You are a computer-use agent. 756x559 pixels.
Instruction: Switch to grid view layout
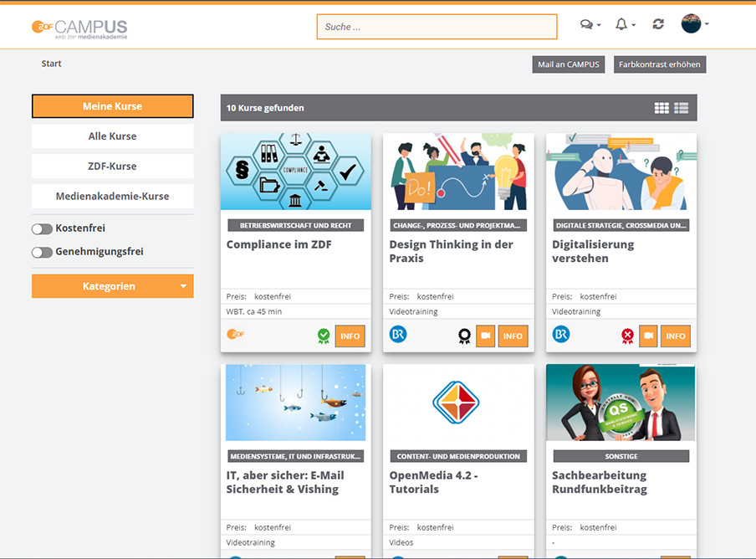[661, 108]
